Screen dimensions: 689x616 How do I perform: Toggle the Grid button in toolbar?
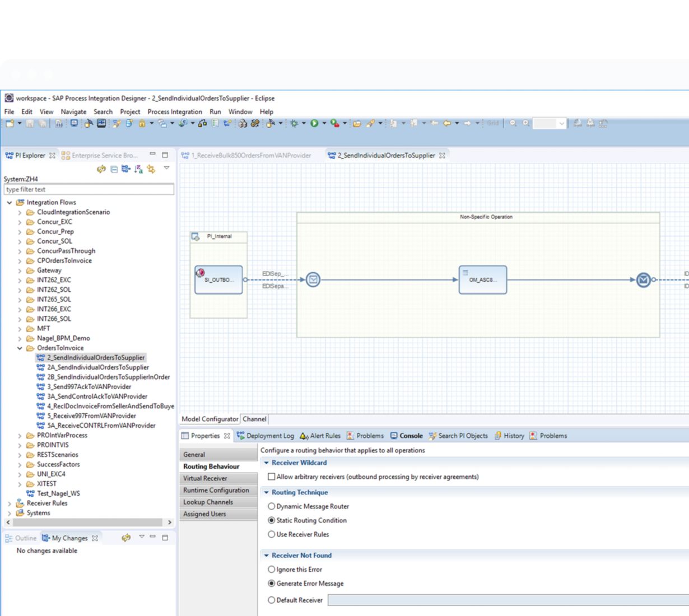492,123
